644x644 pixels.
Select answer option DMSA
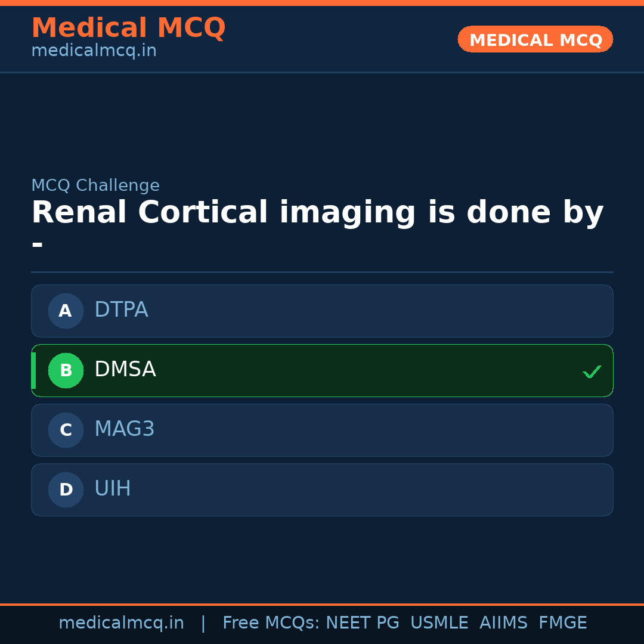pyautogui.click(x=322, y=370)
